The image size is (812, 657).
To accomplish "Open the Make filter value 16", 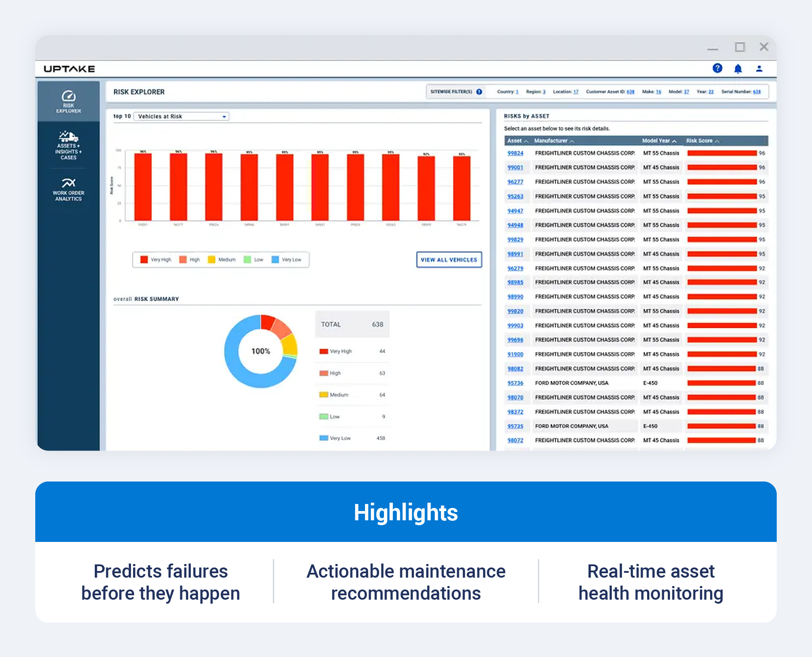I will pyautogui.click(x=659, y=92).
